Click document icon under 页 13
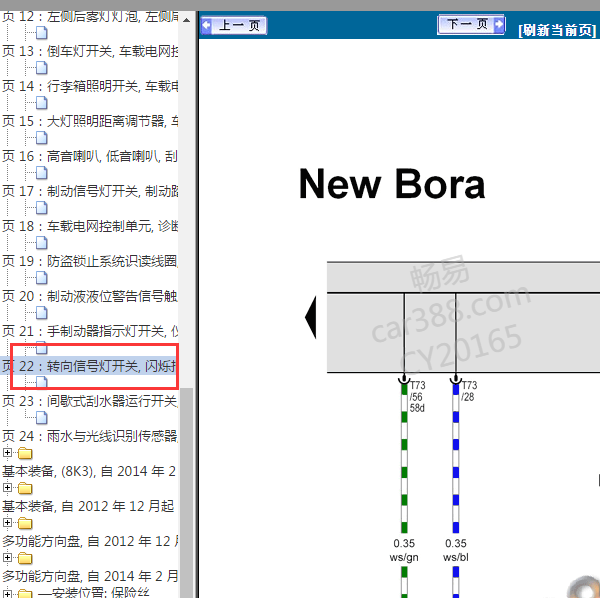The height and width of the screenshot is (598, 600). [x=41, y=68]
